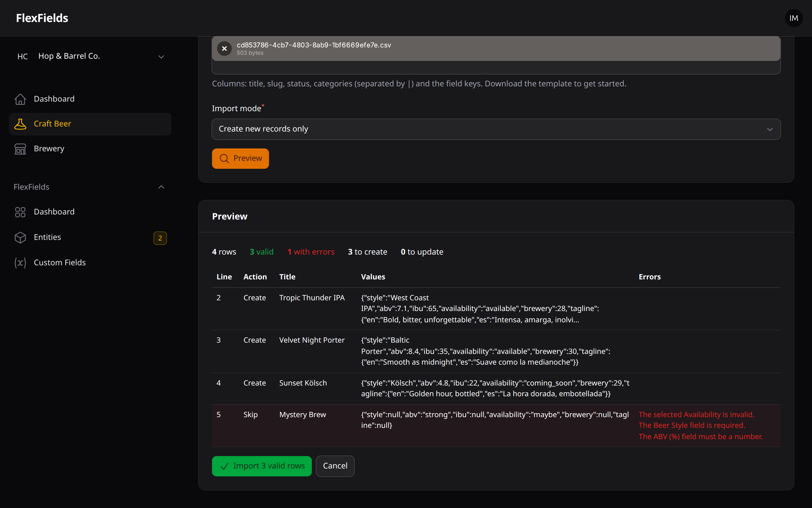Click the Create action for Tropic Thunder IPA
This screenshot has height=508, width=812.
pyautogui.click(x=255, y=298)
